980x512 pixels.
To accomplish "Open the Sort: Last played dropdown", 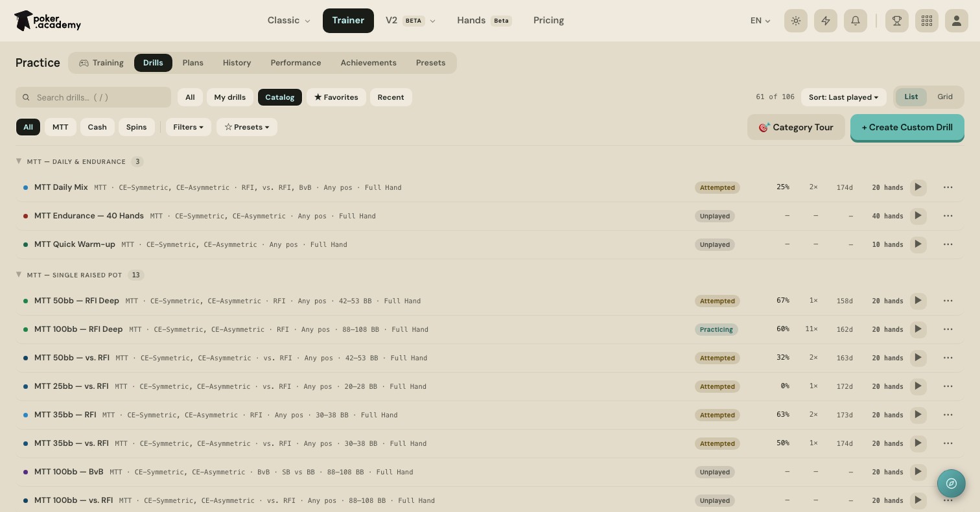I will click(x=844, y=97).
